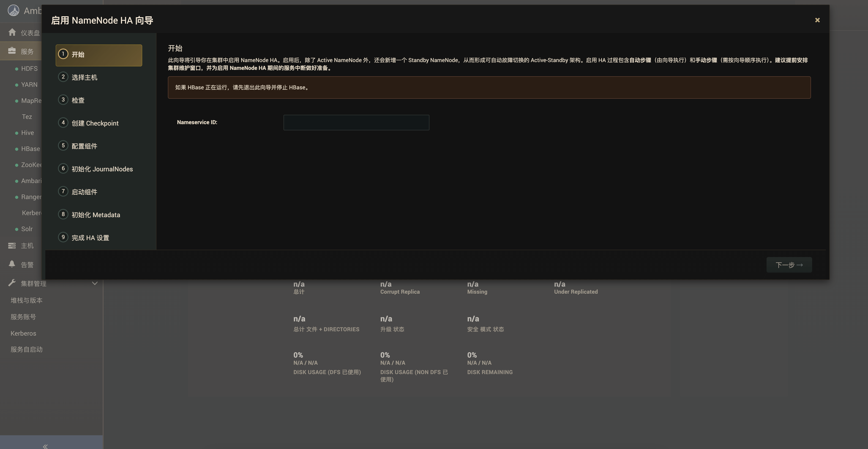
Task: Open alerts via the bell icon
Action: point(12,264)
